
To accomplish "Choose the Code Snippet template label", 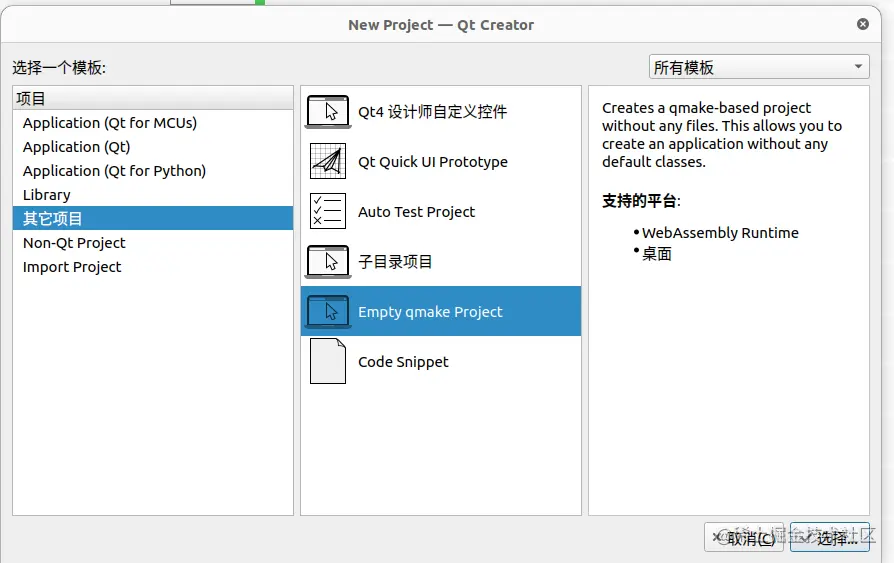I will pyautogui.click(x=403, y=362).
